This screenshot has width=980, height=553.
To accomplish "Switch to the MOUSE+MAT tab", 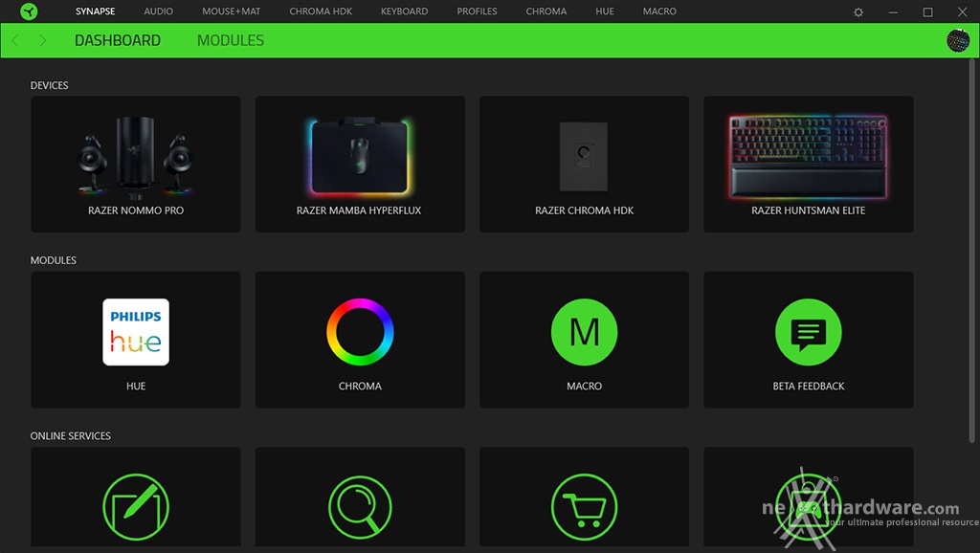I will pos(232,11).
